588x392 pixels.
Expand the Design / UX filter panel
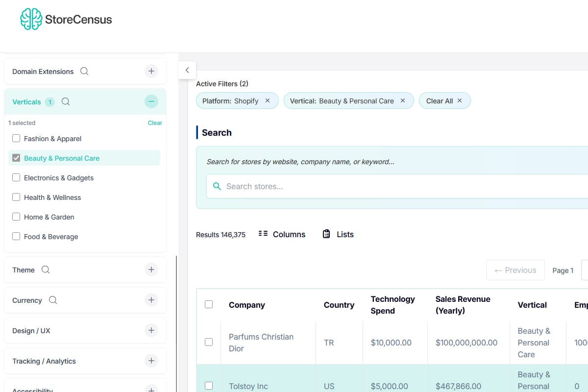pyautogui.click(x=151, y=331)
